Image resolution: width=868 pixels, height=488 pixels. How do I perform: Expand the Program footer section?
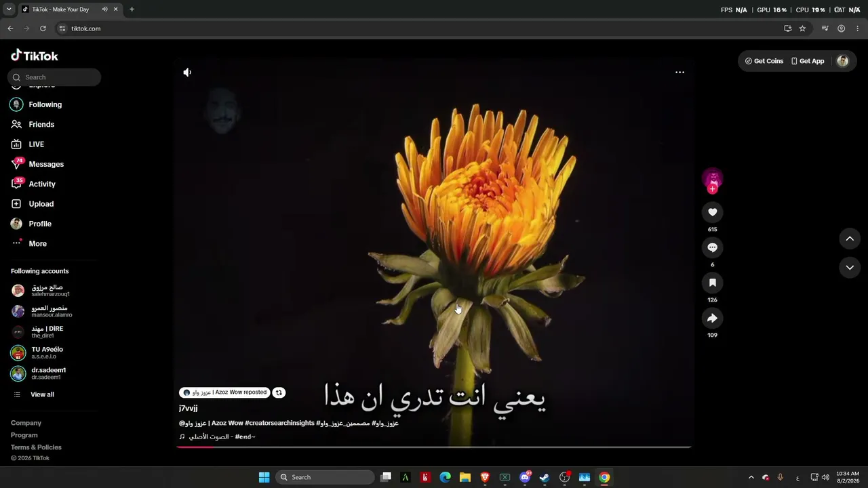point(24,435)
